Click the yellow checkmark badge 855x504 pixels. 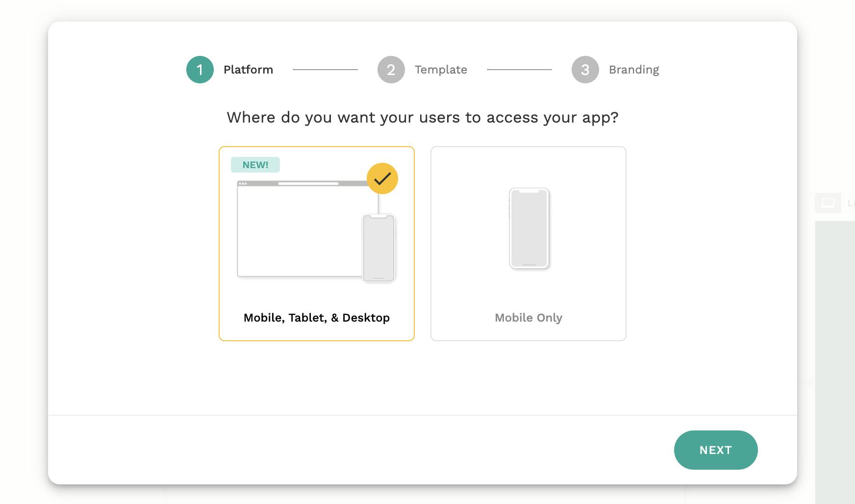point(382,178)
